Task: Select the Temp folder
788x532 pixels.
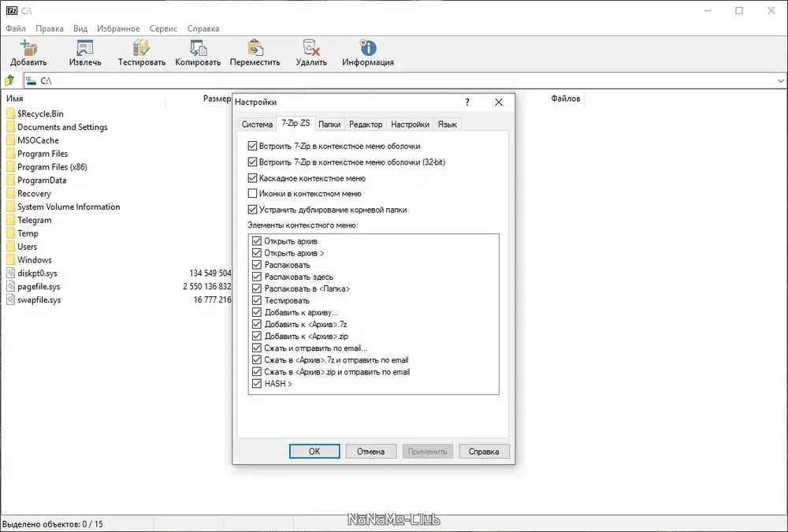Action: (28, 233)
